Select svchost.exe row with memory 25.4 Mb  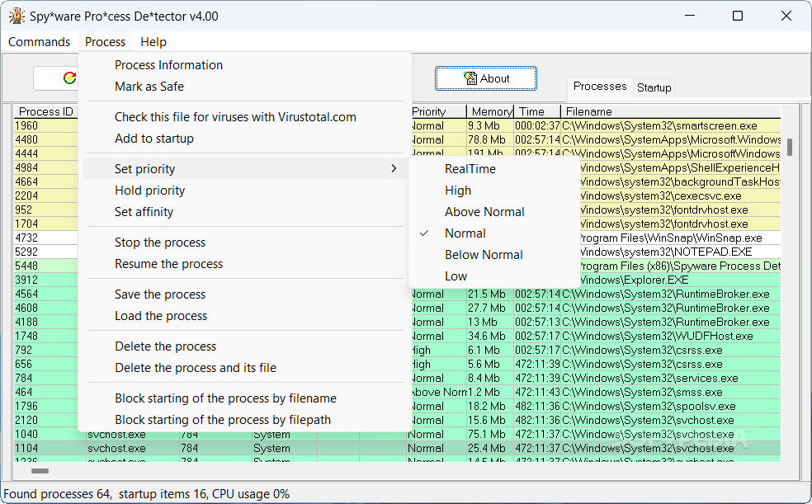pos(397,448)
